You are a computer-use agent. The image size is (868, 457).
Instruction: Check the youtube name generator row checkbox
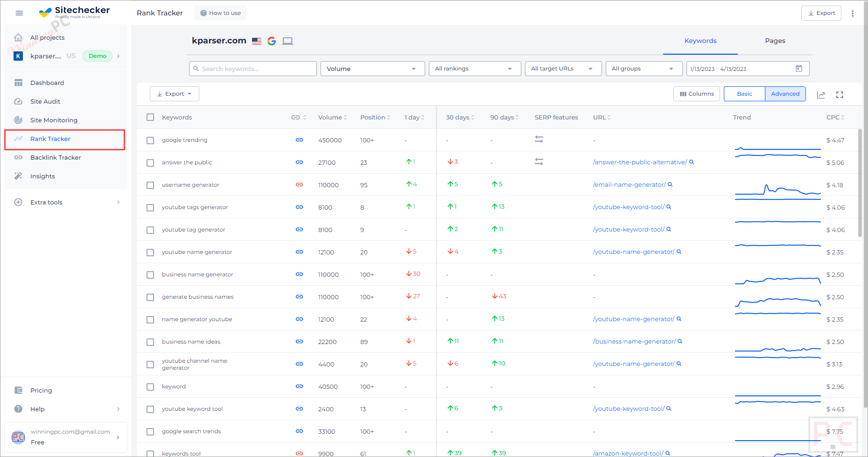(x=150, y=252)
